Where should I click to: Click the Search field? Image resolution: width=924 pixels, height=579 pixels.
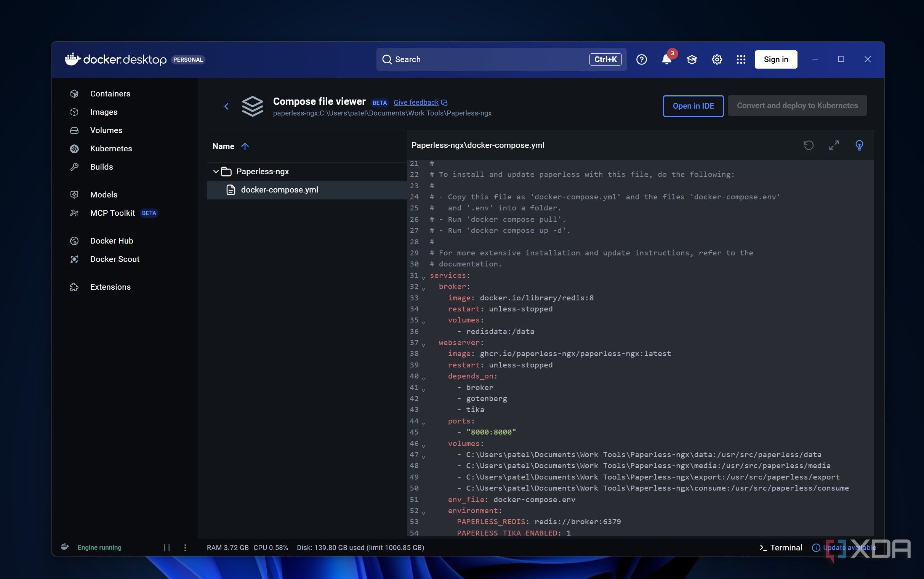point(501,59)
